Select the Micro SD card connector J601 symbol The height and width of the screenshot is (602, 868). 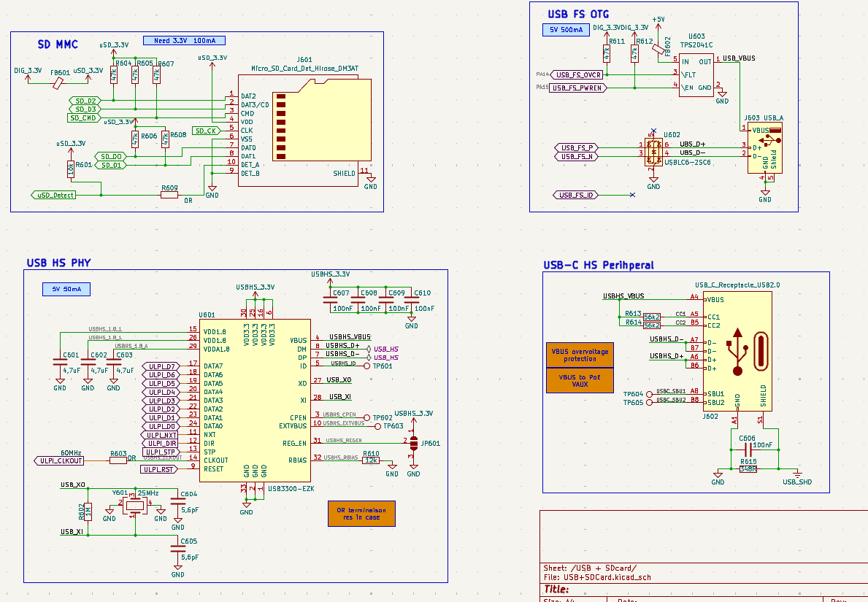point(304,130)
